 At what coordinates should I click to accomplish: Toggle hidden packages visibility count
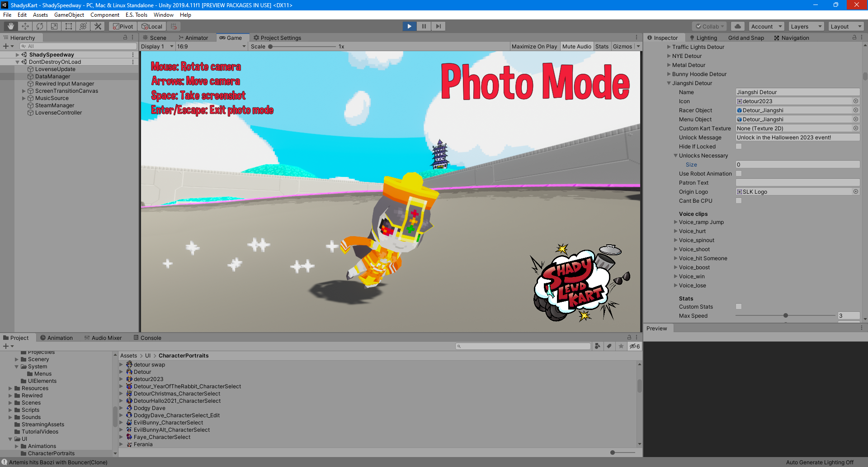635,346
